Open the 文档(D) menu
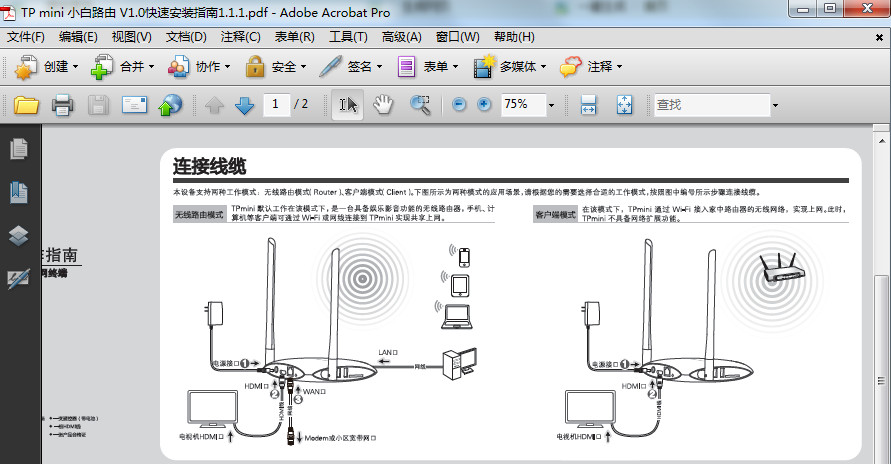The width and height of the screenshot is (891, 464). tap(186, 37)
